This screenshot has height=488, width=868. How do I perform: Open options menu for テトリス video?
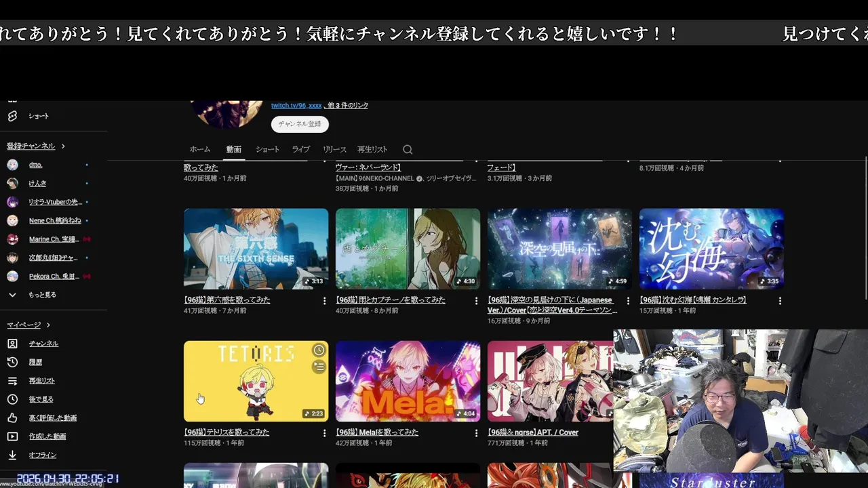[324, 433]
